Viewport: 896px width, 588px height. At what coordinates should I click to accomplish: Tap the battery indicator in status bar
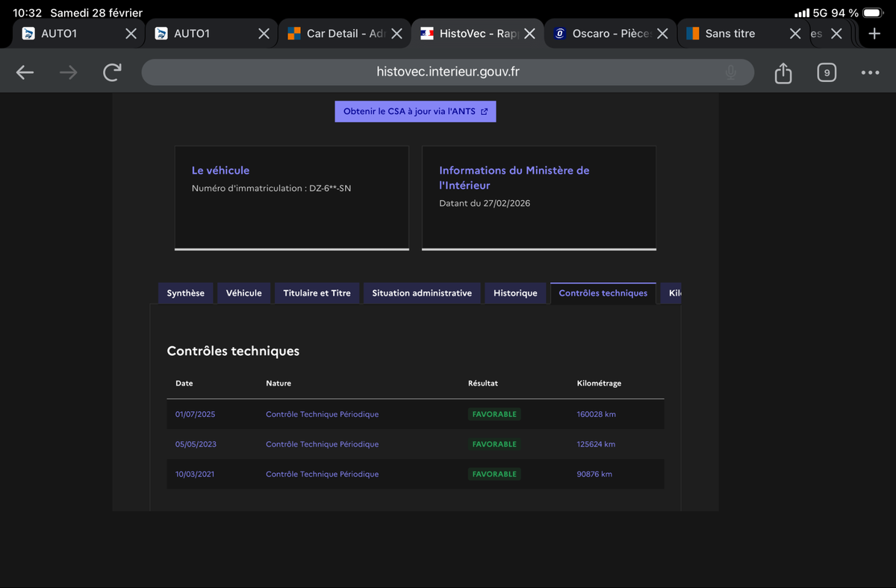click(x=874, y=13)
